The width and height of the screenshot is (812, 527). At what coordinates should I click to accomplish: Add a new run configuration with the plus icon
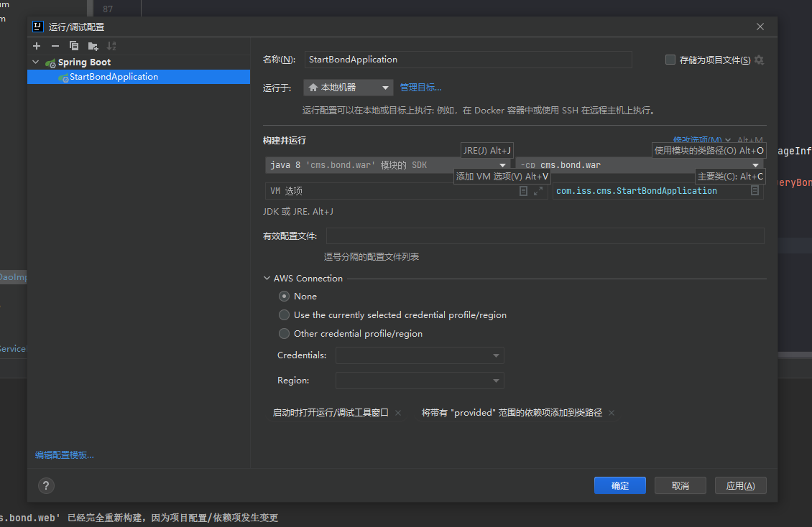pyautogui.click(x=36, y=45)
